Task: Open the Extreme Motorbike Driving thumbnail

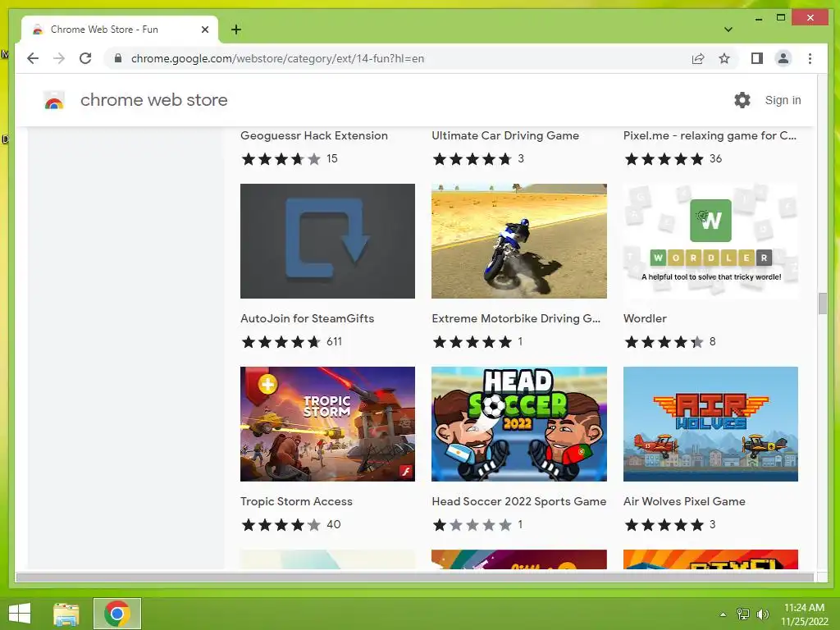Action: [x=519, y=241]
